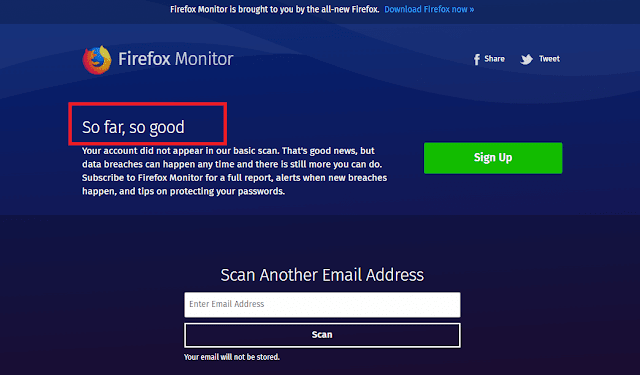Focus the Enter Email Address field
The height and width of the screenshot is (375, 640).
coord(322,304)
